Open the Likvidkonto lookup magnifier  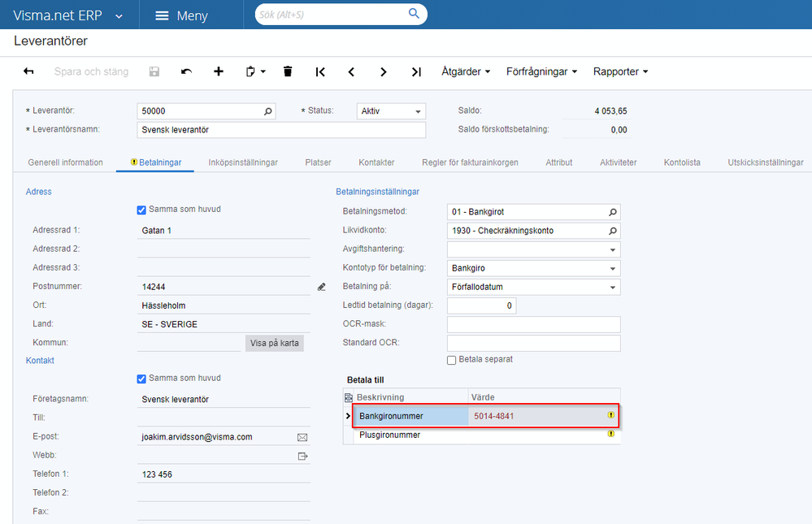tap(613, 231)
